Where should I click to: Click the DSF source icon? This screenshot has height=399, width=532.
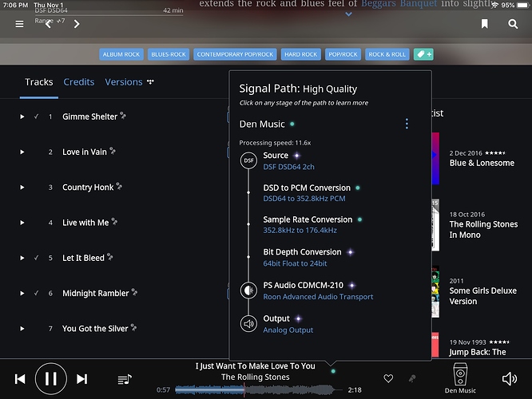click(x=248, y=160)
